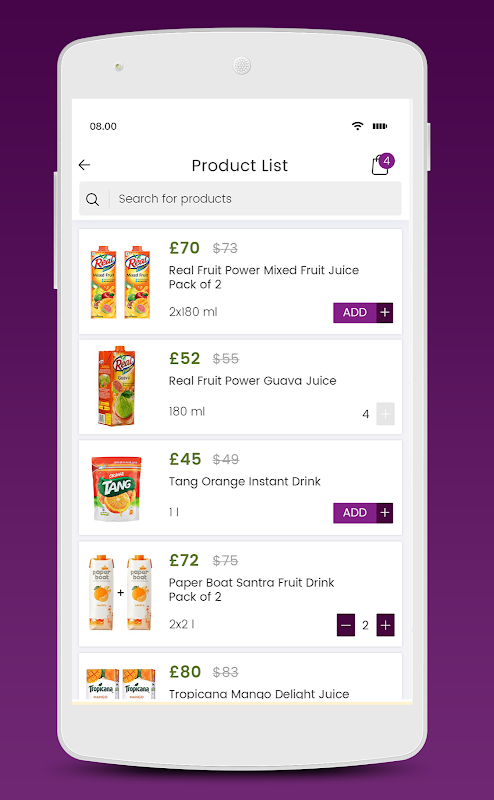The height and width of the screenshot is (800, 494).
Task: Open the shopping bag cart icon
Action: click(x=380, y=165)
